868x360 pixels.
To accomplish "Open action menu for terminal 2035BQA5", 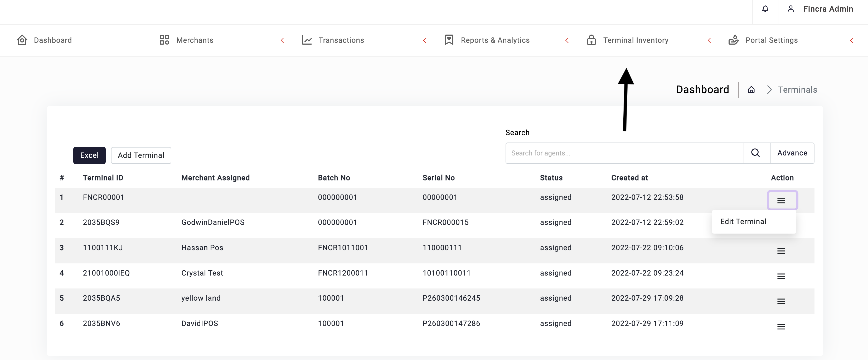I will click(781, 301).
